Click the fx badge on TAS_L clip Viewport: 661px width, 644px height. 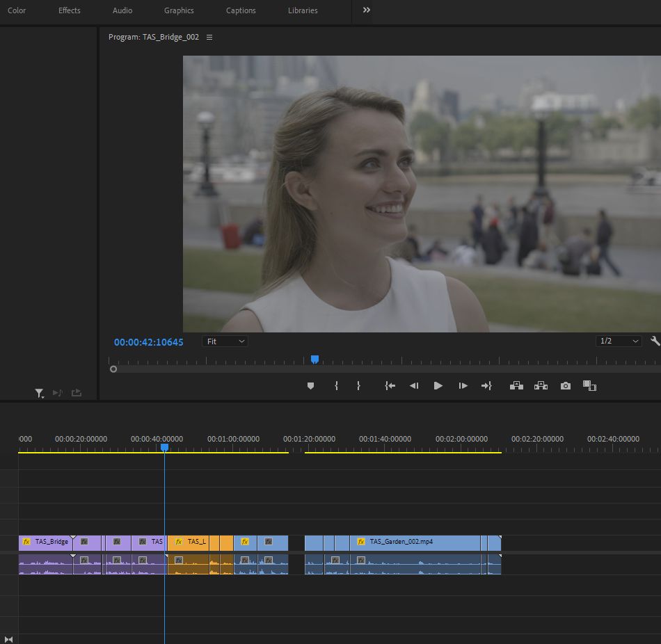point(179,542)
